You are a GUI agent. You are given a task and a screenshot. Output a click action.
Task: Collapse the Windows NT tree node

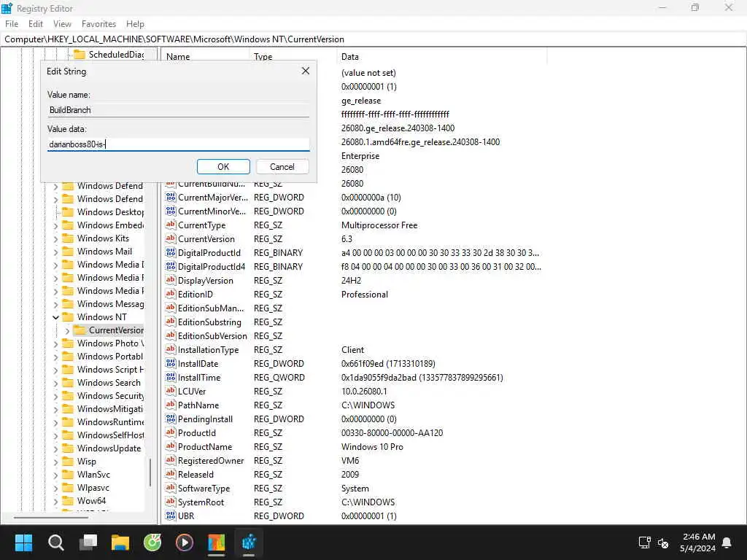tap(55, 317)
